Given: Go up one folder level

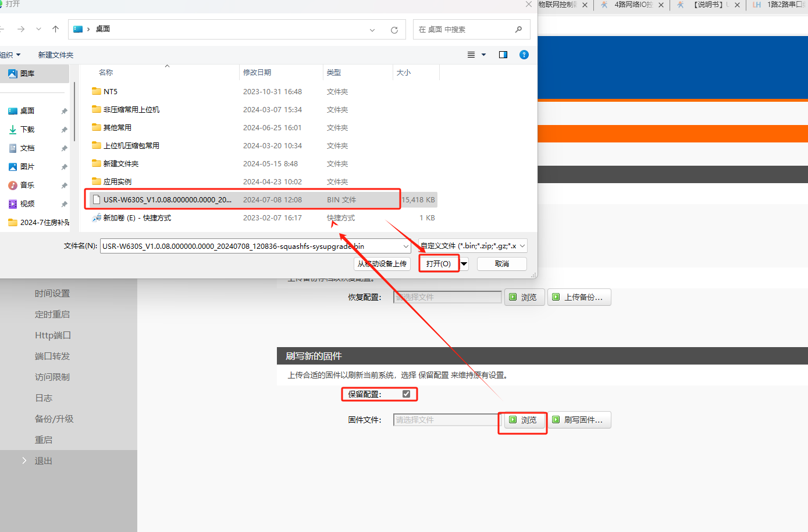Looking at the screenshot, I should tap(55, 29).
